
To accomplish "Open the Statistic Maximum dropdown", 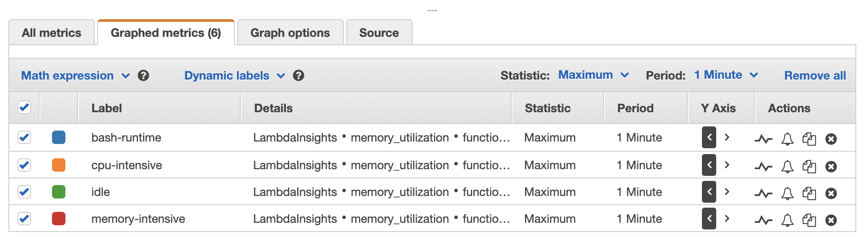I will pos(593,75).
